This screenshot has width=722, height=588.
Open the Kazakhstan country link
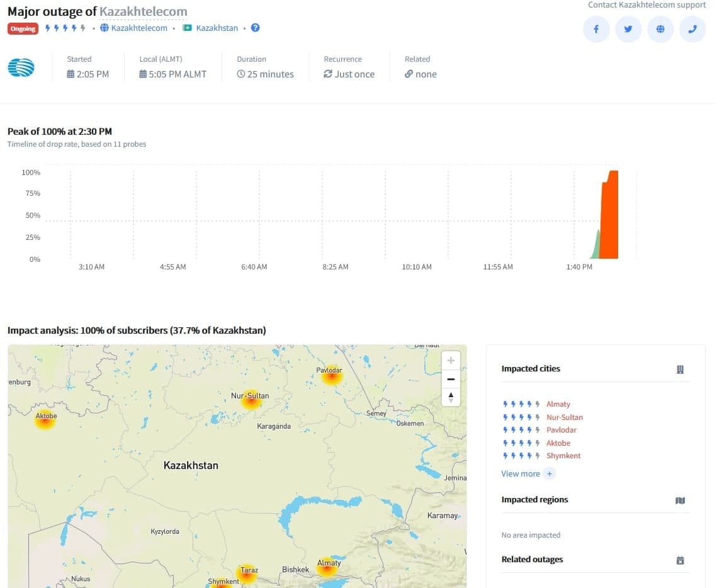point(217,28)
